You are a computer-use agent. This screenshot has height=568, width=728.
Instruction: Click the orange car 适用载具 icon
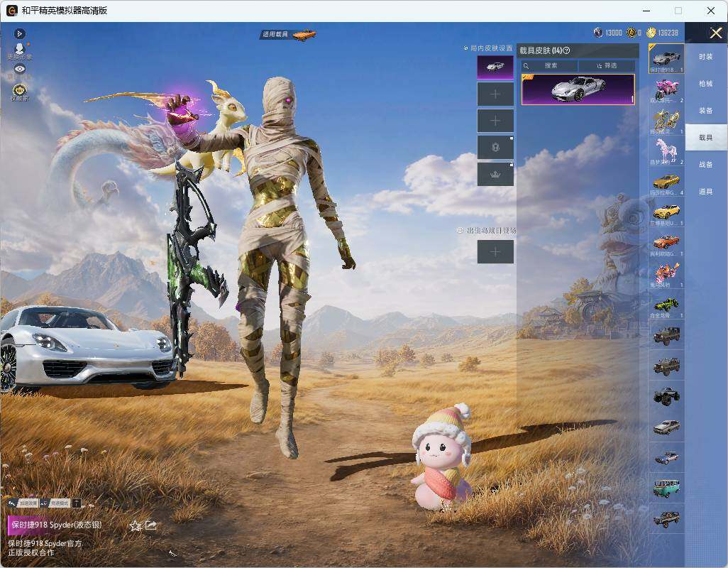click(x=304, y=34)
